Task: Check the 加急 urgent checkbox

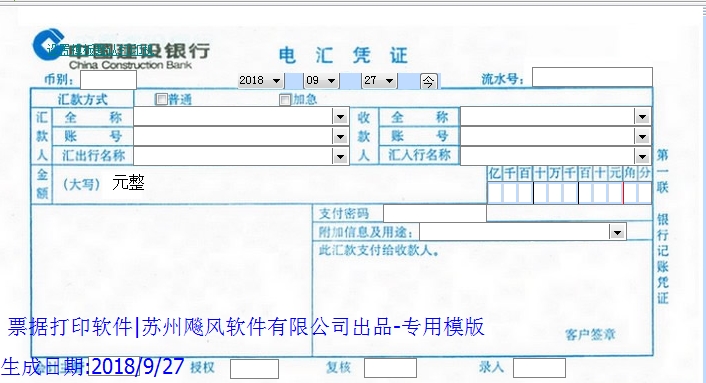Action: click(x=285, y=99)
